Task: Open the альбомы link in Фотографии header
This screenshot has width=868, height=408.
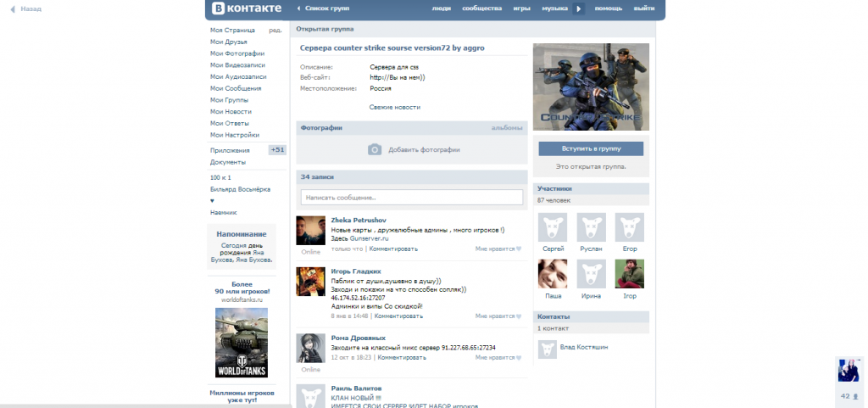Action: pyautogui.click(x=507, y=128)
